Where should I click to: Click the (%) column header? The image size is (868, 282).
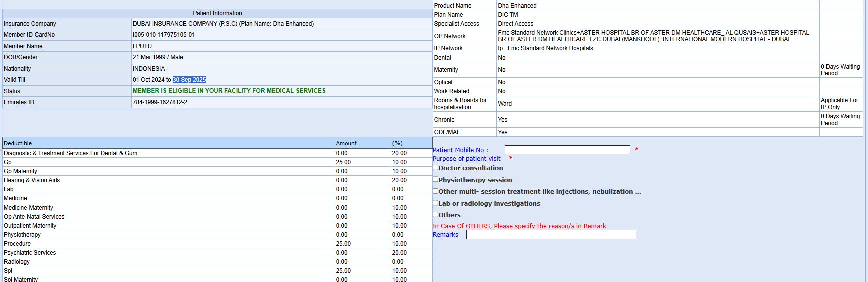tap(397, 143)
